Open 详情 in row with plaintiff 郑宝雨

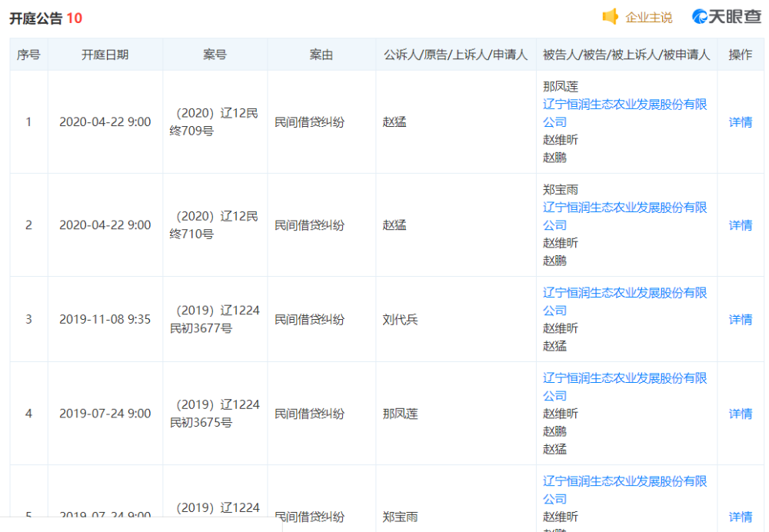pyautogui.click(x=740, y=517)
